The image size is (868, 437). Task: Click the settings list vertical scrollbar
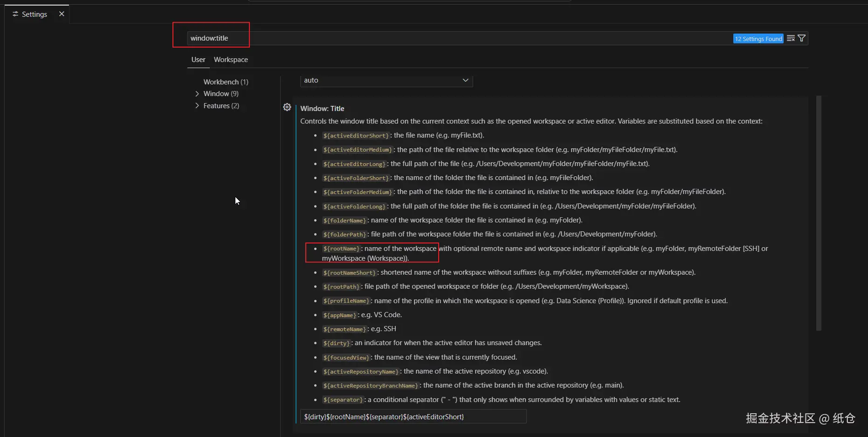tap(819, 213)
